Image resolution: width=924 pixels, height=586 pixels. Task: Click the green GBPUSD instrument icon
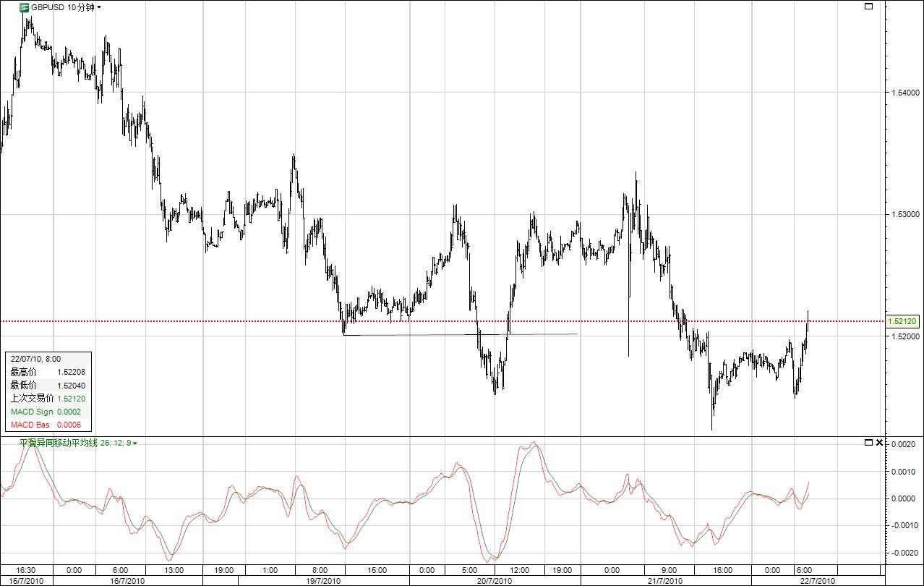[24, 8]
